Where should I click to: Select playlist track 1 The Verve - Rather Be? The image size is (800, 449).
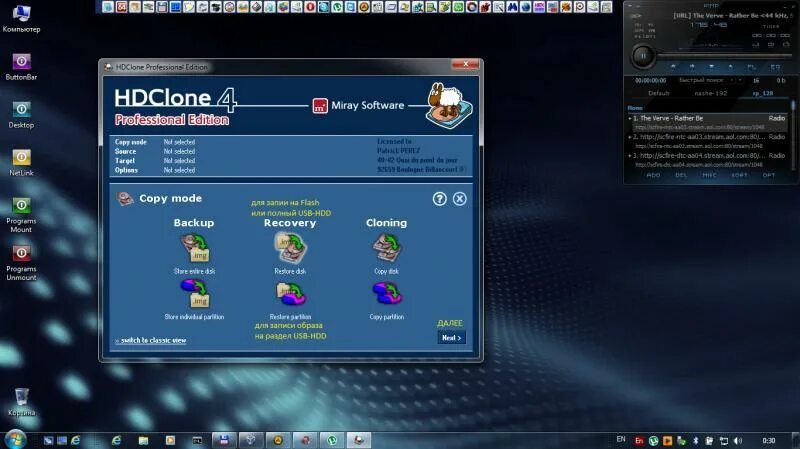(x=707, y=122)
